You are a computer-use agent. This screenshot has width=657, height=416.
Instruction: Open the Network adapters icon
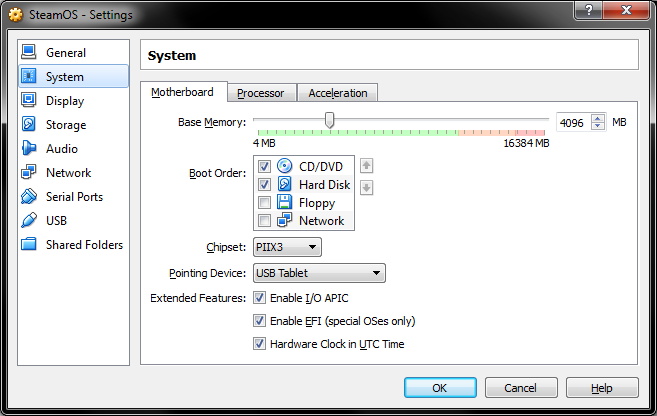click(29, 172)
